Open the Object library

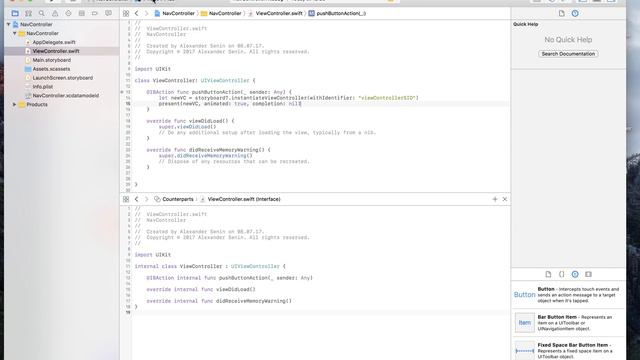(575, 274)
